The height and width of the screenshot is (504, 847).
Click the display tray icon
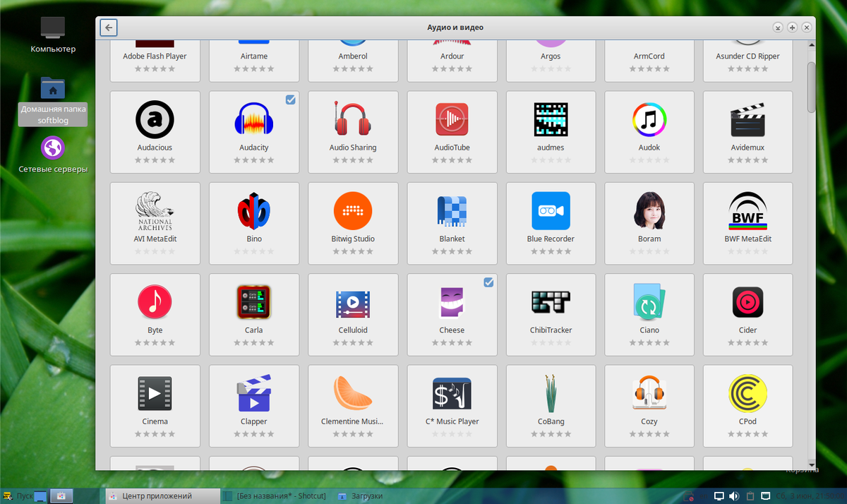coord(719,496)
